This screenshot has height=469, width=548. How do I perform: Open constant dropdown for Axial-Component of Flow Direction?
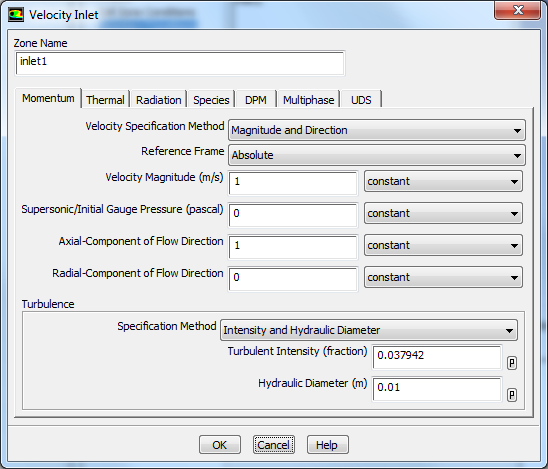coord(443,245)
